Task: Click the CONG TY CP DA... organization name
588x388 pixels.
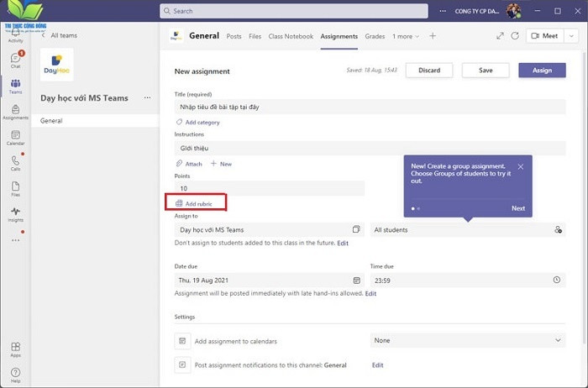Action: (476, 11)
